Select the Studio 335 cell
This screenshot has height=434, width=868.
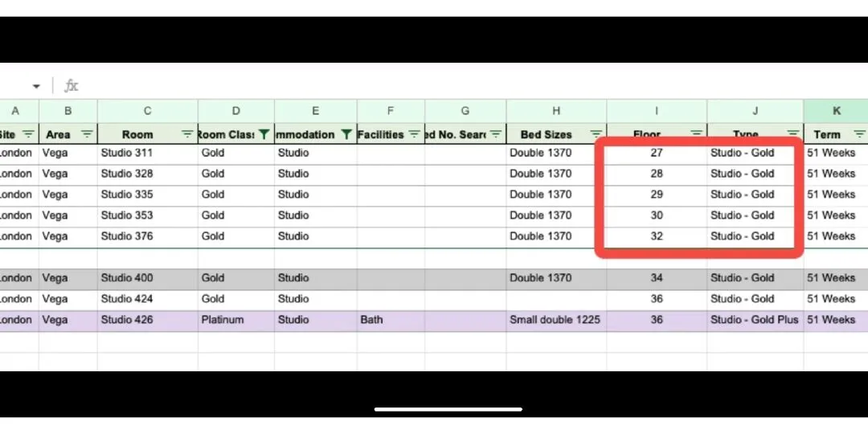147,194
